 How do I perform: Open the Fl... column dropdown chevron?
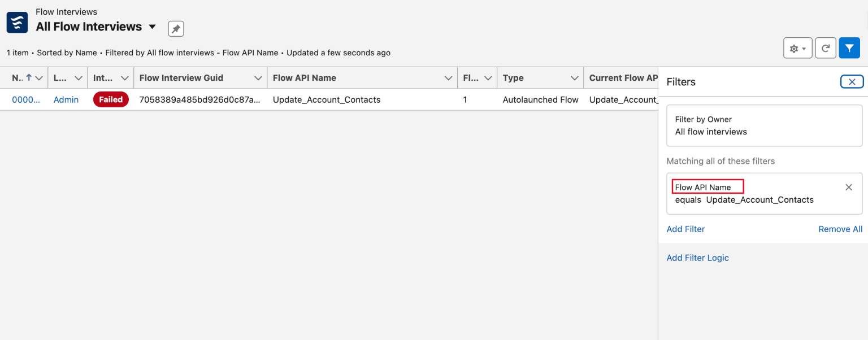tap(488, 78)
